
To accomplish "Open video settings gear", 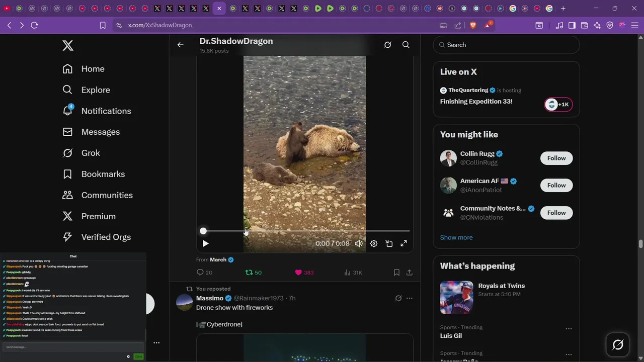I will 374,243.
